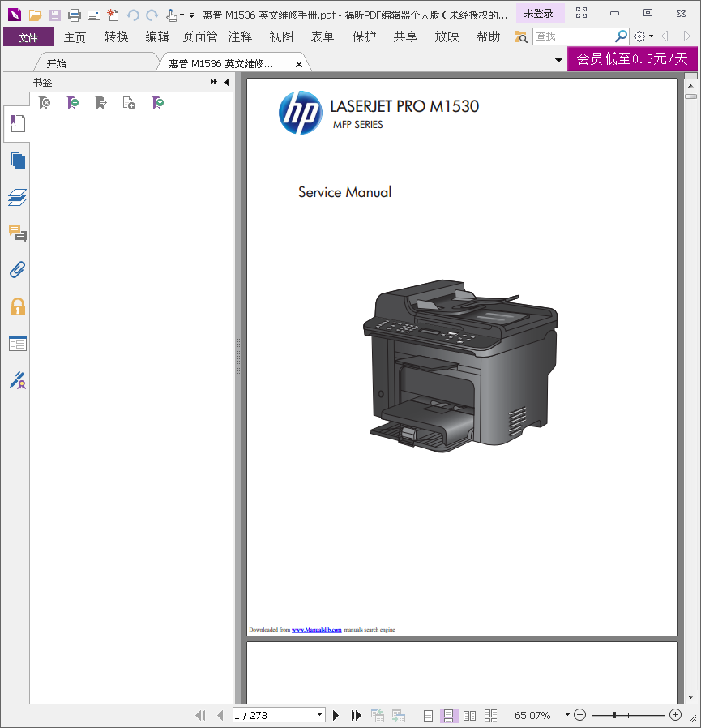Switch to the 开始 document tab
The width and height of the screenshot is (701, 728).
coord(56,63)
